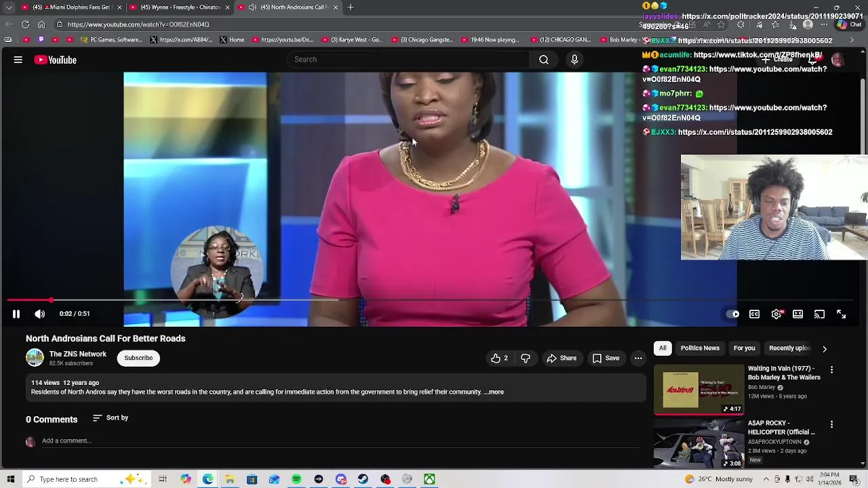This screenshot has height=488, width=868.
Task: Close the Wynne - Freestyle tab
Action: click(227, 7)
